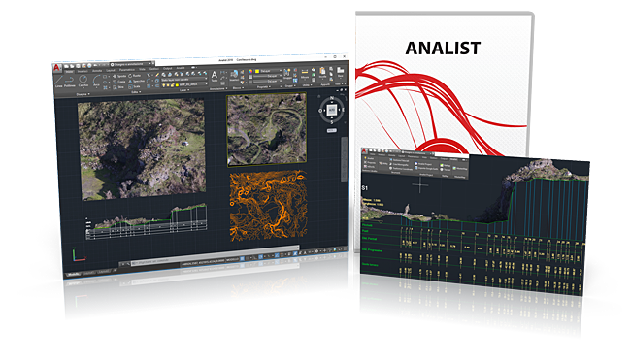Switch to the Output ribbon tab
This screenshot has height=364, width=631.
pos(167,68)
